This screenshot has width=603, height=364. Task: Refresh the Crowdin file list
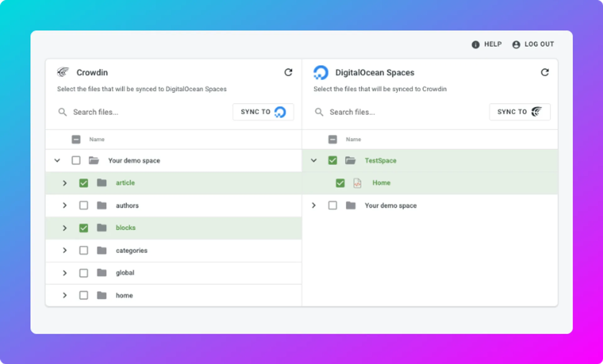pos(288,73)
